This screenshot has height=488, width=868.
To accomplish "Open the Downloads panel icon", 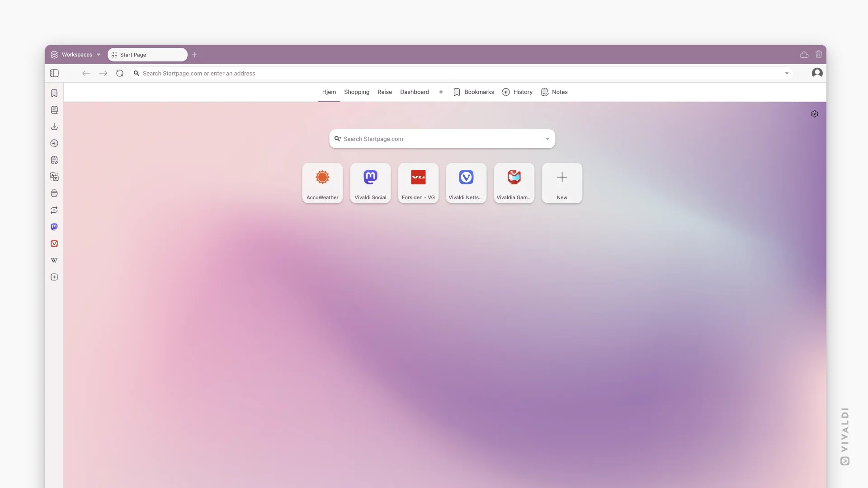I will pyautogui.click(x=54, y=127).
